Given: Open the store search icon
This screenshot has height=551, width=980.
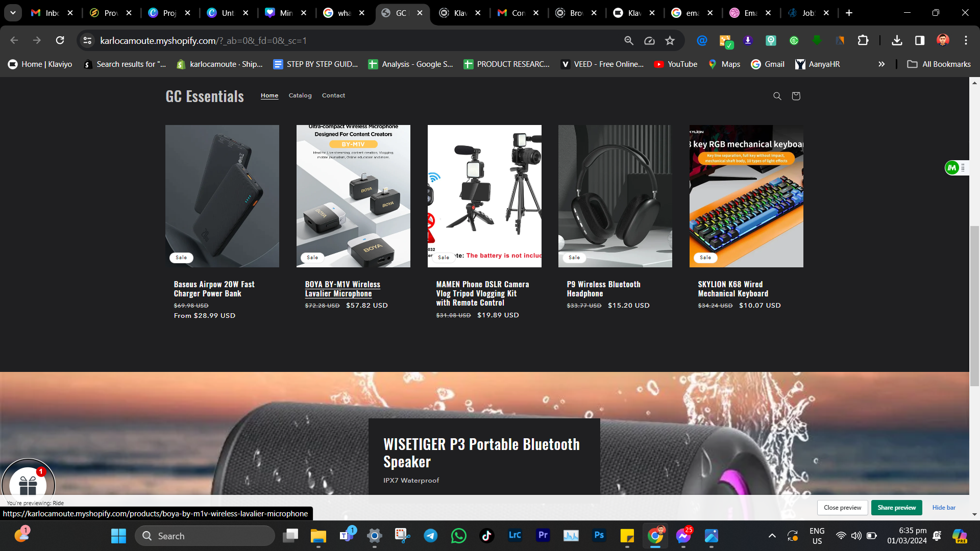Looking at the screenshot, I should point(777,96).
